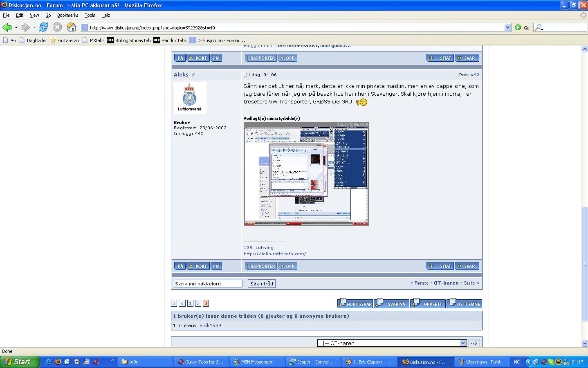Click the search magnifier icon in search box

pos(539,28)
